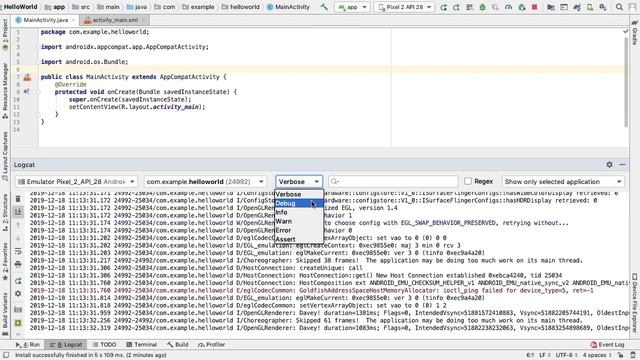Open SDK Manager icon in toolbar
The width and height of the screenshot is (640, 360).
(603, 7)
